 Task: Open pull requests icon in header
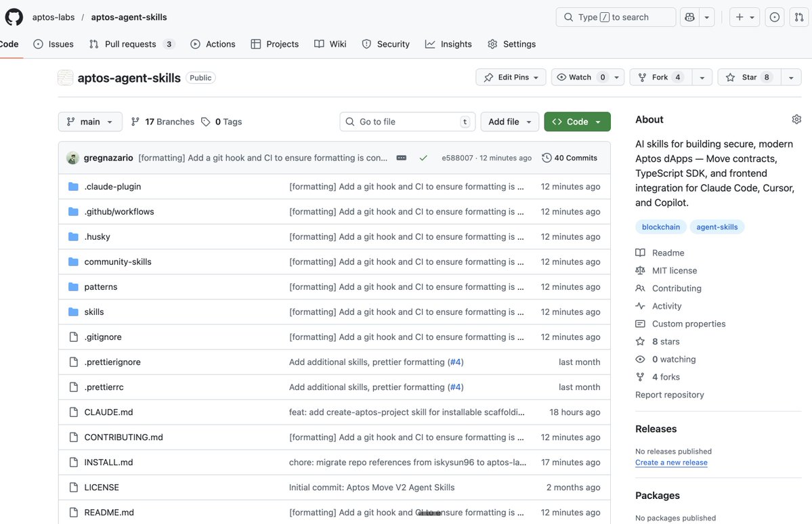tap(799, 17)
